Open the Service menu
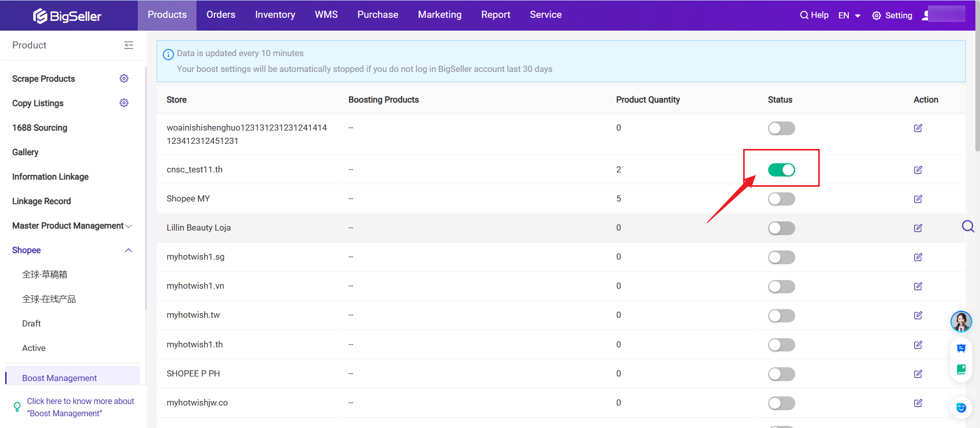Image resolution: width=980 pixels, height=428 pixels. [x=546, y=15]
